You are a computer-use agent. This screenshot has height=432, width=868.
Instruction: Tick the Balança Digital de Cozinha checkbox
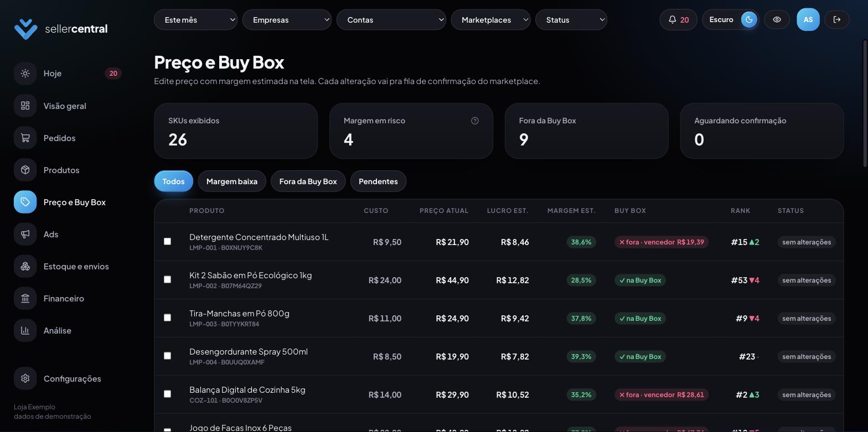click(x=167, y=394)
